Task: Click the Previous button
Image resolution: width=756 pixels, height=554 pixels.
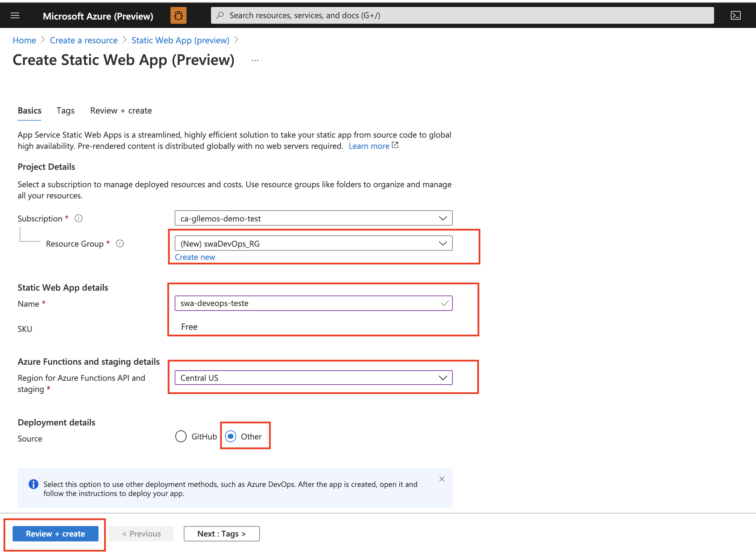Action: click(141, 534)
